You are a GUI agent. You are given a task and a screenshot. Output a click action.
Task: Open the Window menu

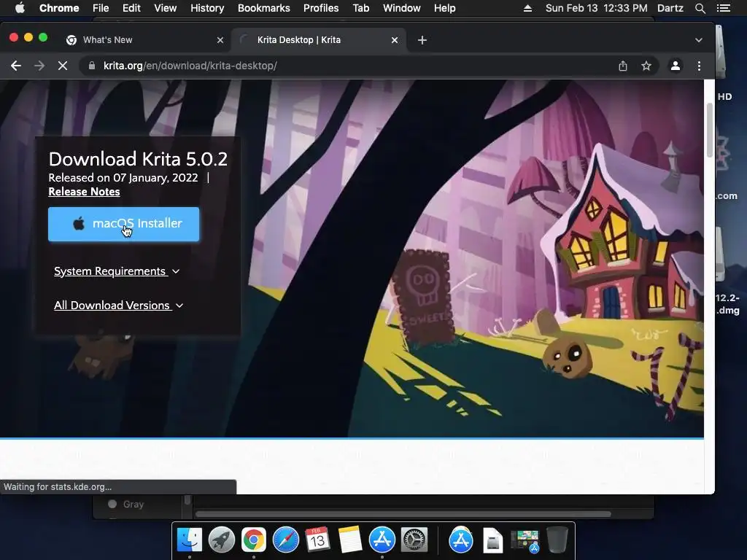[402, 8]
